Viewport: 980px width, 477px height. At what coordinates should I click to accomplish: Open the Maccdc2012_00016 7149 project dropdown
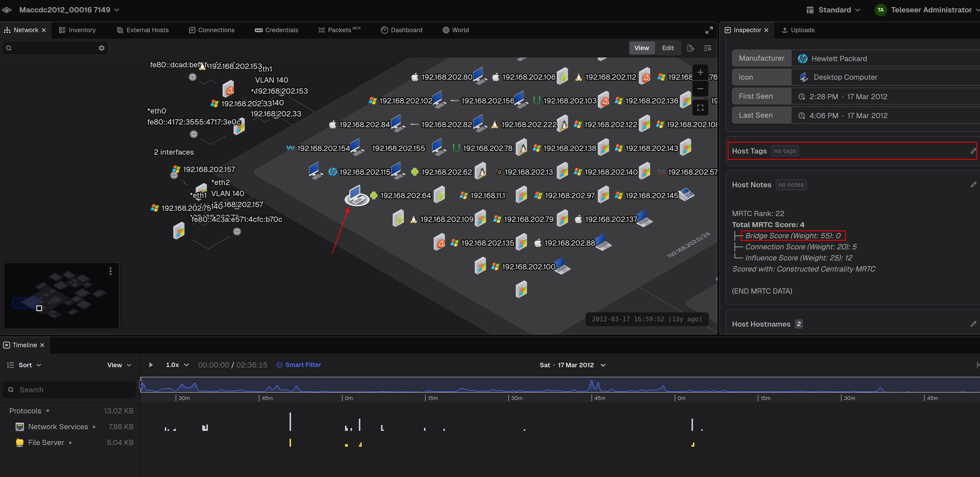click(69, 10)
